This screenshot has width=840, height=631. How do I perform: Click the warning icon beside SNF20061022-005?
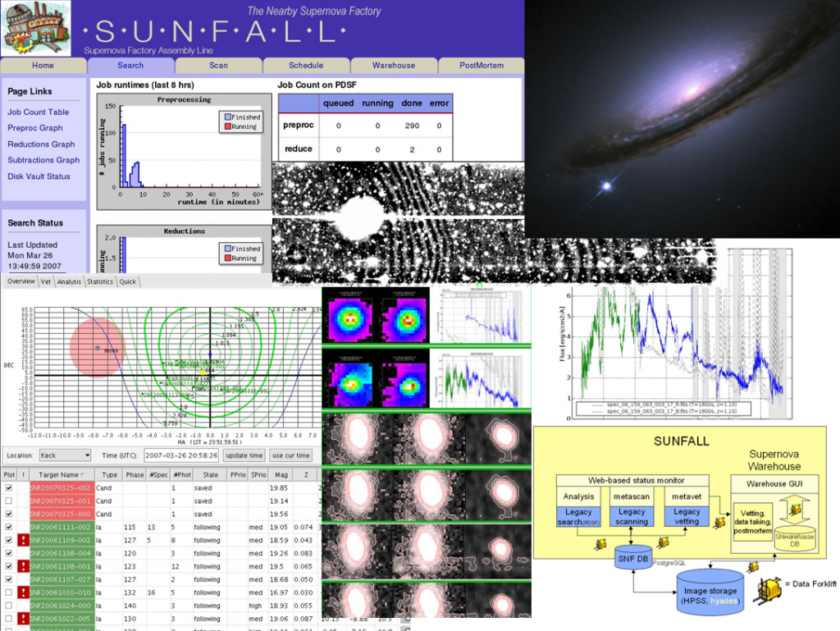[23, 619]
